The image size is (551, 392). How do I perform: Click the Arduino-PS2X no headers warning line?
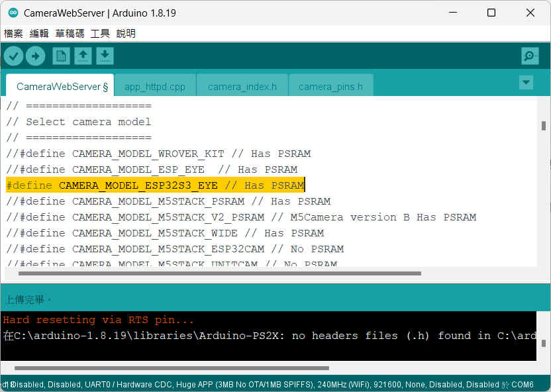tap(270, 336)
